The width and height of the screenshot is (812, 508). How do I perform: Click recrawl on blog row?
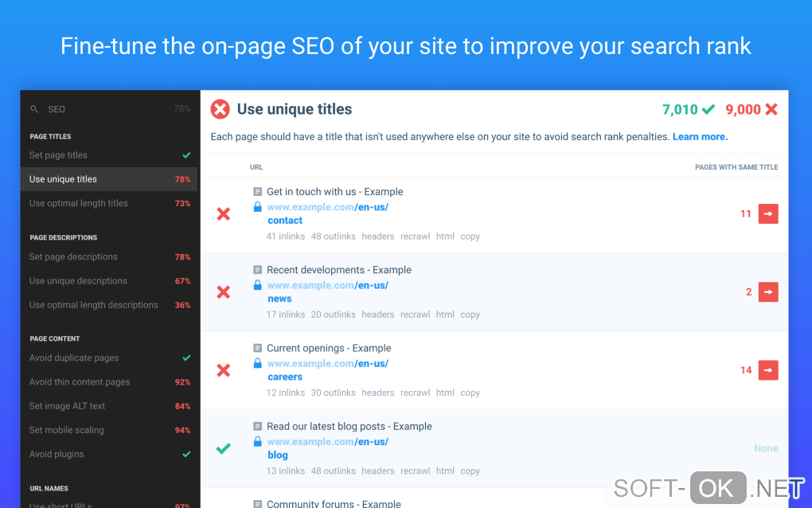coord(416,471)
